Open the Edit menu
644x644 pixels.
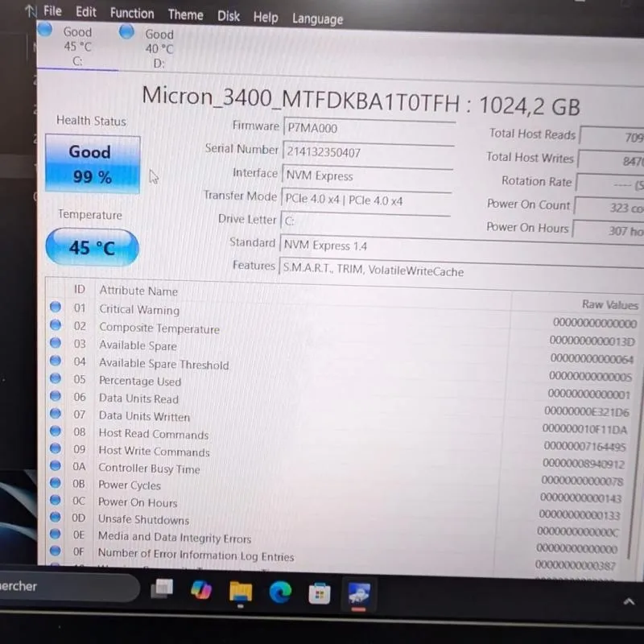point(86,12)
